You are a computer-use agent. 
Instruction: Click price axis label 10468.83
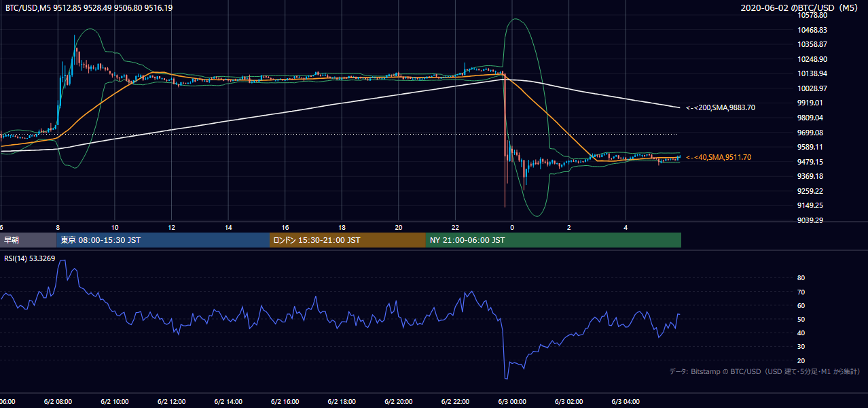tap(812, 30)
